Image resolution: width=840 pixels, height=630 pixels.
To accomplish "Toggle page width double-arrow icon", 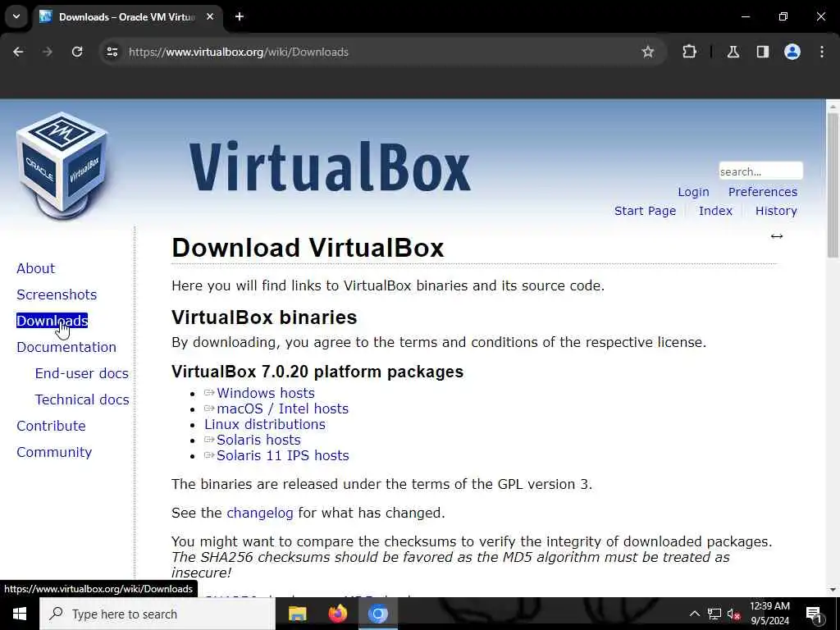I will pos(776,236).
